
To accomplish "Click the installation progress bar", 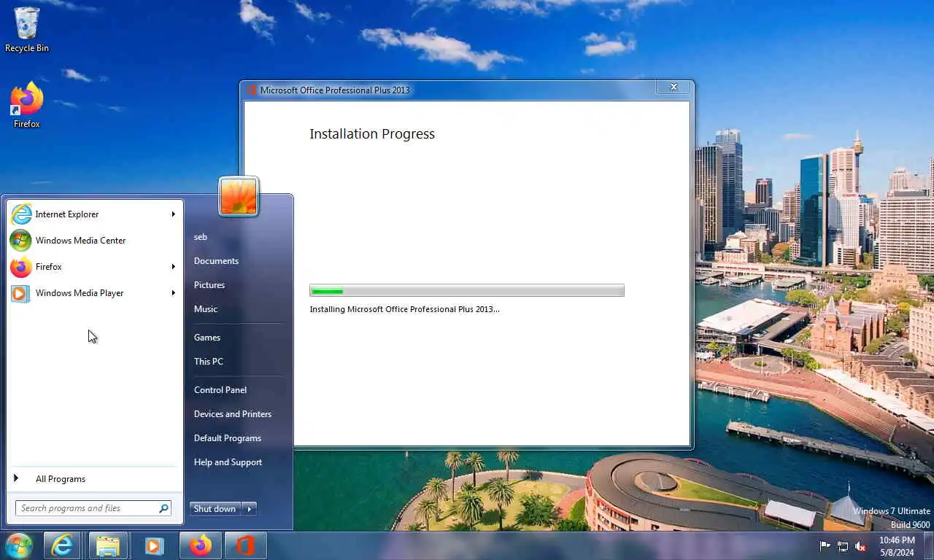I will (467, 290).
